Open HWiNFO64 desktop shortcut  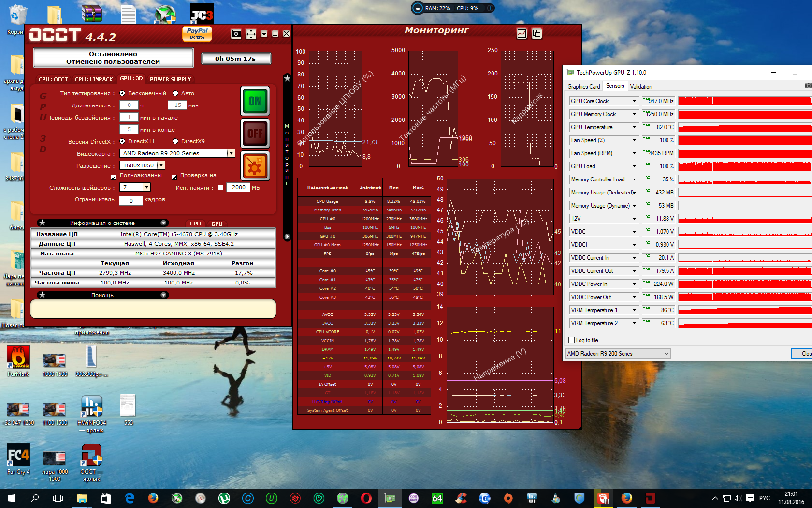91,414
